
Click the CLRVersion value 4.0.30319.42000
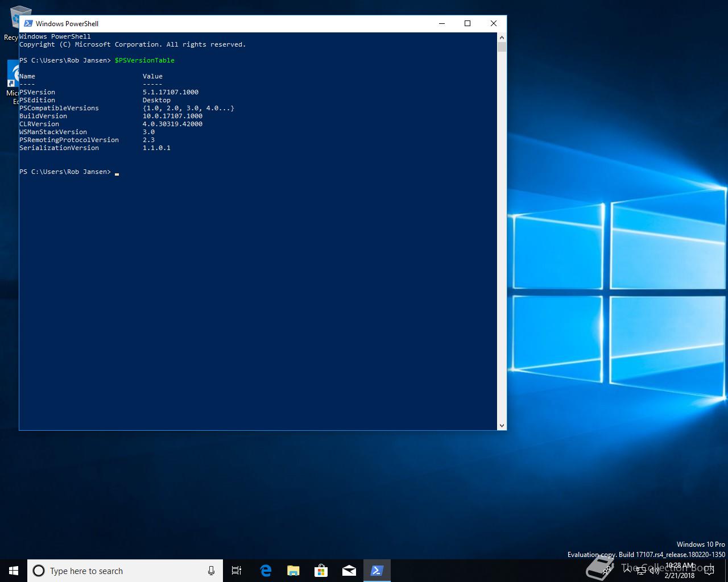[x=172, y=124]
